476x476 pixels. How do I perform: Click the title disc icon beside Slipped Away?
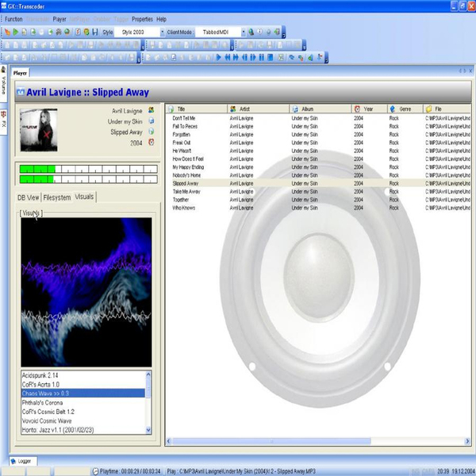pyautogui.click(x=152, y=132)
